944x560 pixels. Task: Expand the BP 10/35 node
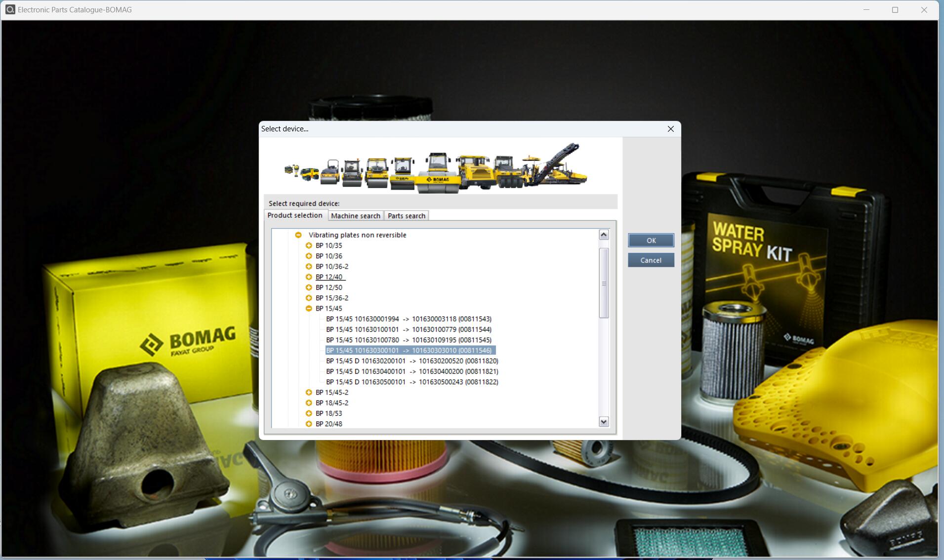pos(309,245)
